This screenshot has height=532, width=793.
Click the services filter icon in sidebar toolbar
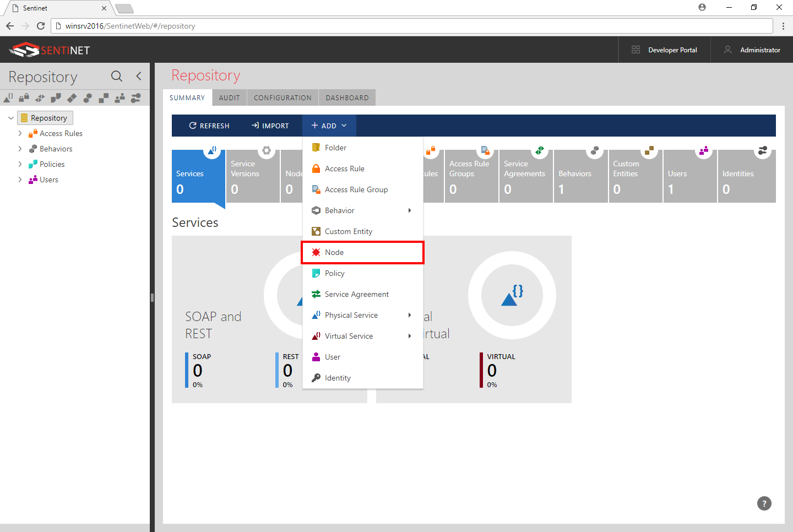coord(8,98)
